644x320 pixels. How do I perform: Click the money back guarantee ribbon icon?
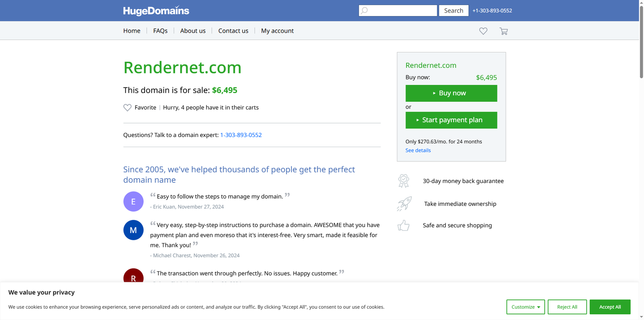pos(404,181)
